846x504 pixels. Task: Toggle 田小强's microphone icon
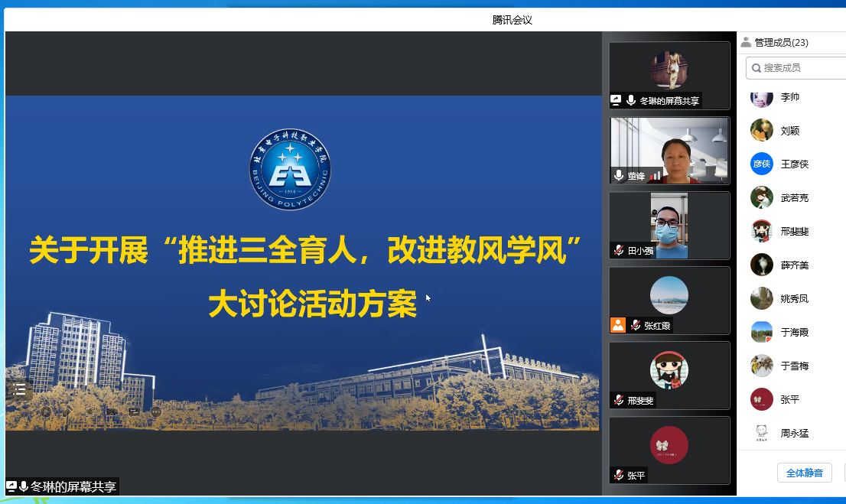620,249
